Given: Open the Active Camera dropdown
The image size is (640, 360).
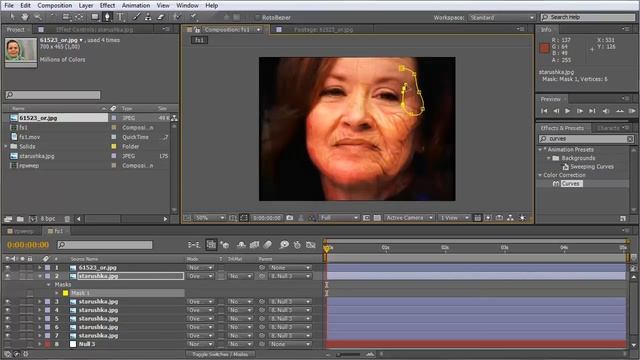Looking at the screenshot, I should [409, 218].
